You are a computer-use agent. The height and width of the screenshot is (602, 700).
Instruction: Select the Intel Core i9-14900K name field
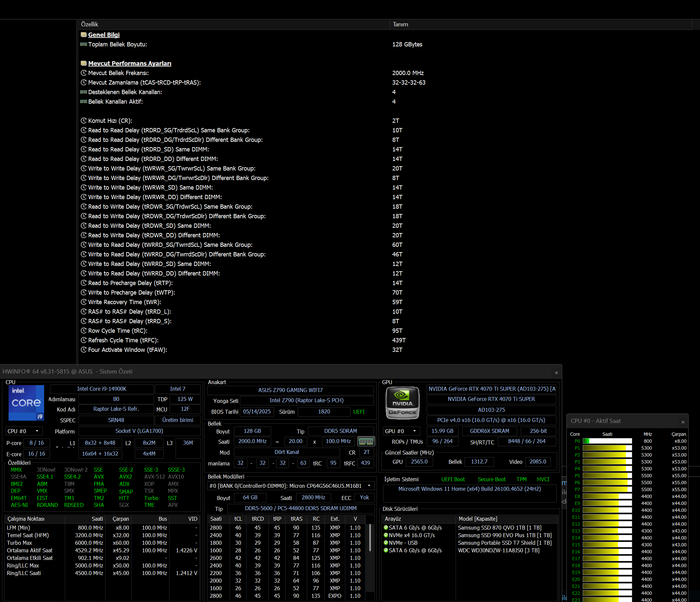click(102, 389)
